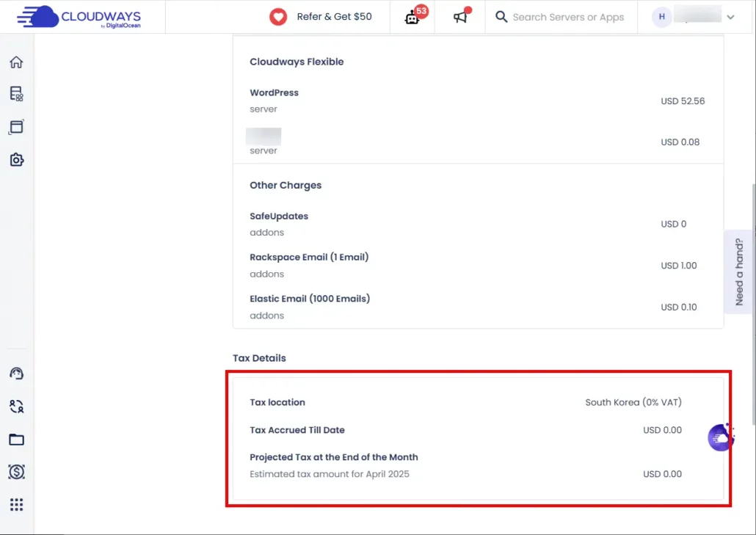This screenshot has width=756, height=535.
Task: Click Tax Accrued Till Date label
Action: pos(297,430)
